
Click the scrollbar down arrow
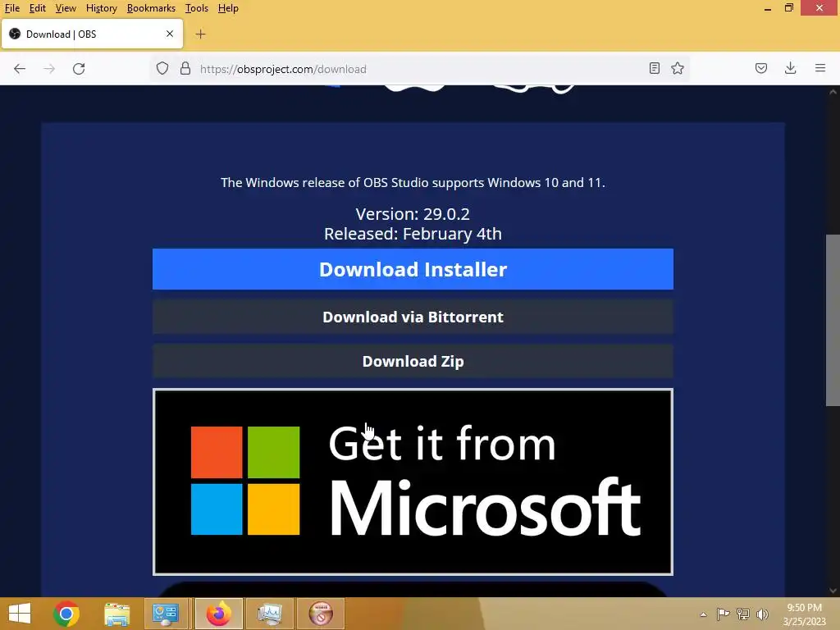click(833, 591)
